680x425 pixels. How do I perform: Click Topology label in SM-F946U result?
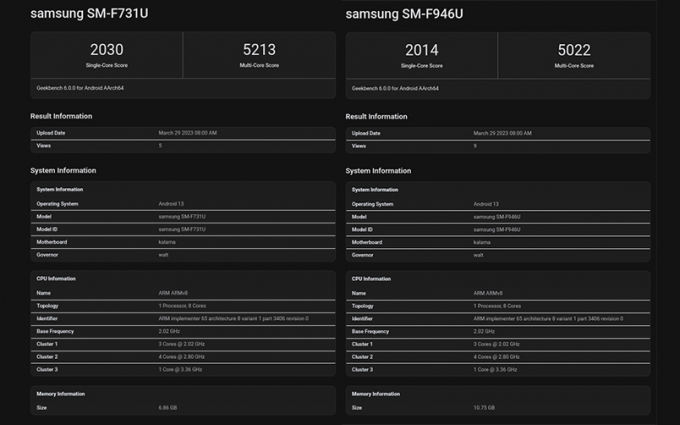[363, 306]
